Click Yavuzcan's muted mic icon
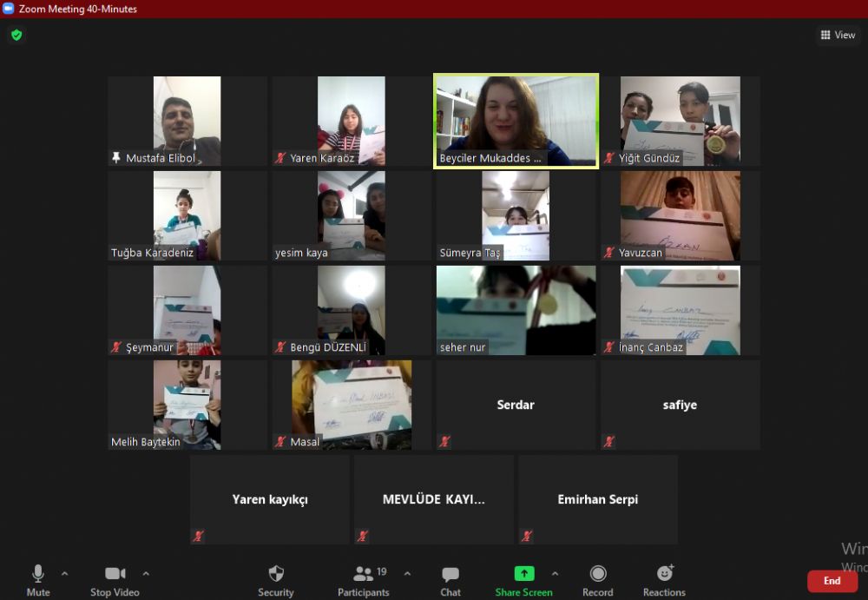This screenshot has height=600, width=868. (x=609, y=253)
